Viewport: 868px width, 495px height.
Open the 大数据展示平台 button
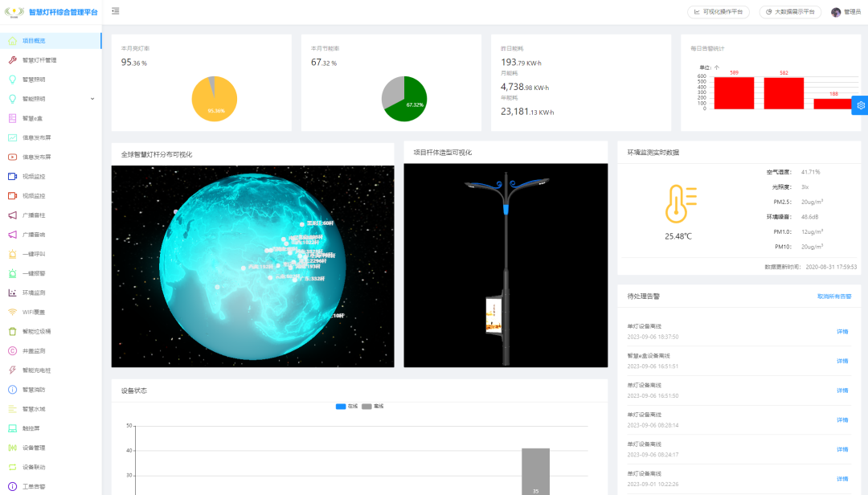(x=790, y=11)
